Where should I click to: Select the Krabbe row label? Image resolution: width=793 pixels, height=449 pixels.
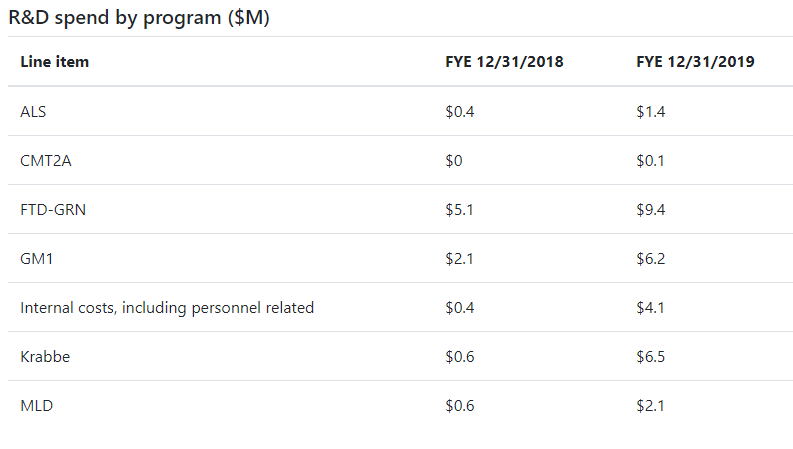point(45,357)
